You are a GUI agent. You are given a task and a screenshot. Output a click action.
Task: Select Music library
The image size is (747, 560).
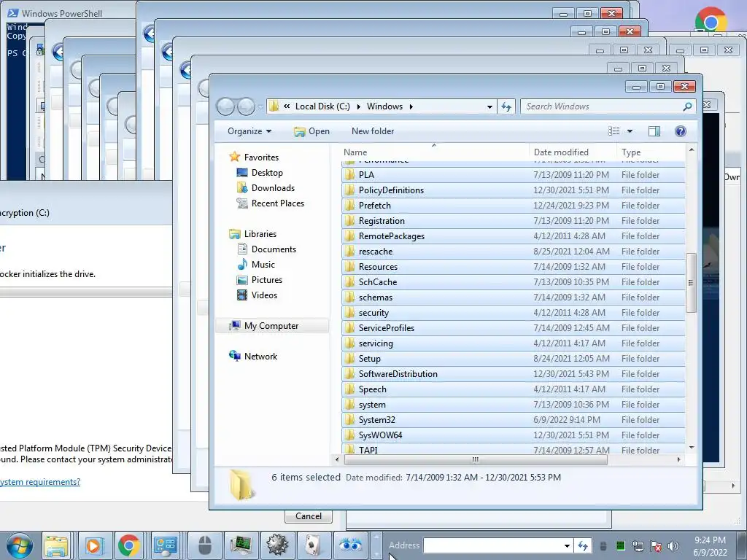pyautogui.click(x=263, y=265)
